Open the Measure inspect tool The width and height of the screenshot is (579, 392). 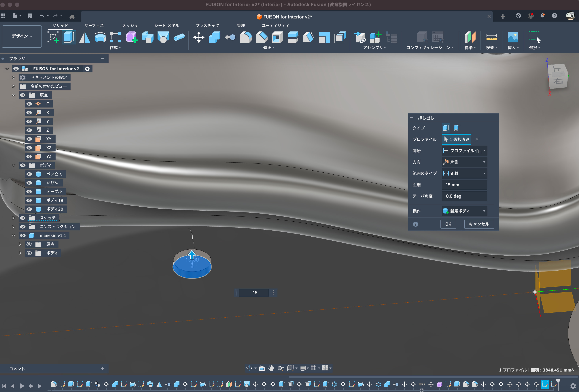pos(491,37)
